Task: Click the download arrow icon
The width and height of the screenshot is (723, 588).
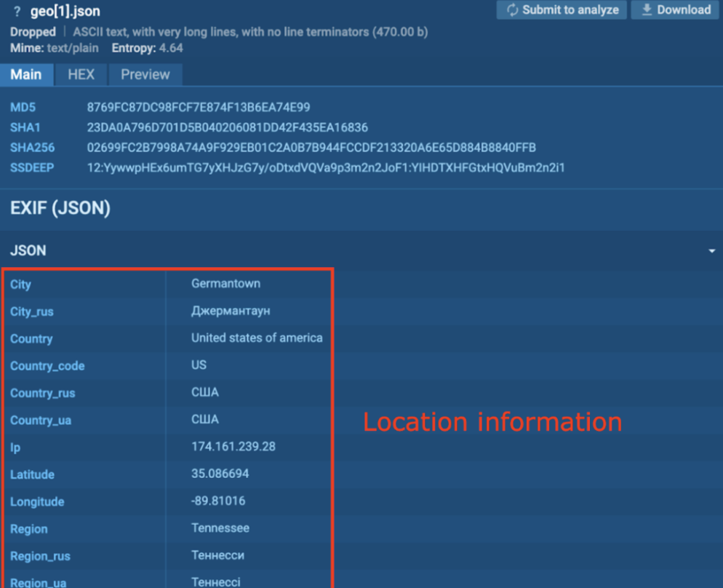Action: [x=646, y=10]
